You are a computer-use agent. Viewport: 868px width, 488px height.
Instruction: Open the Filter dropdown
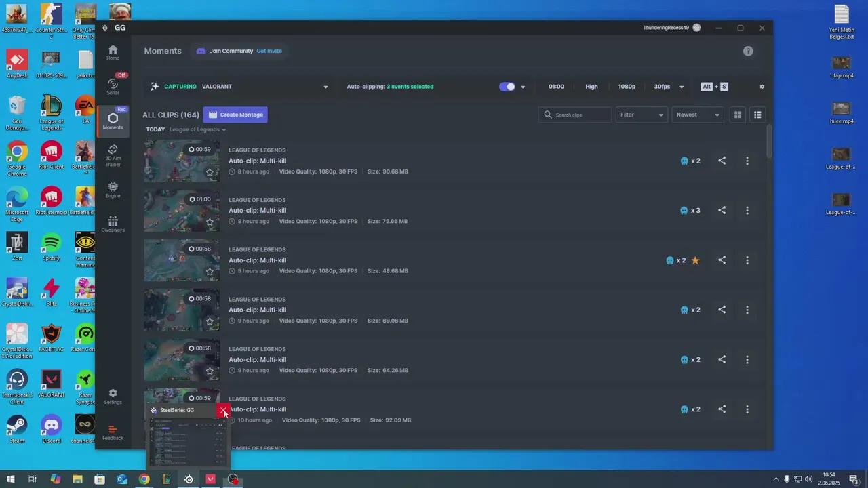(642, 115)
